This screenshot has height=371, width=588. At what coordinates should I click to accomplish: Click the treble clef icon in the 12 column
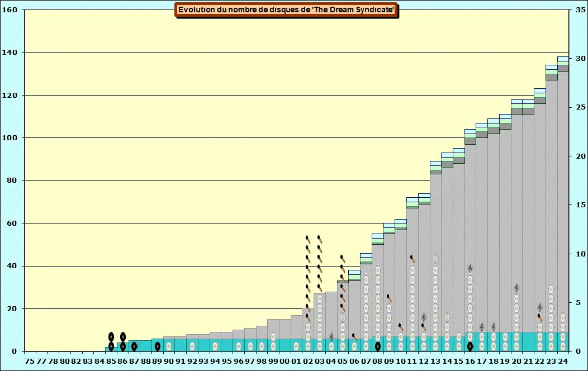[x=424, y=317]
